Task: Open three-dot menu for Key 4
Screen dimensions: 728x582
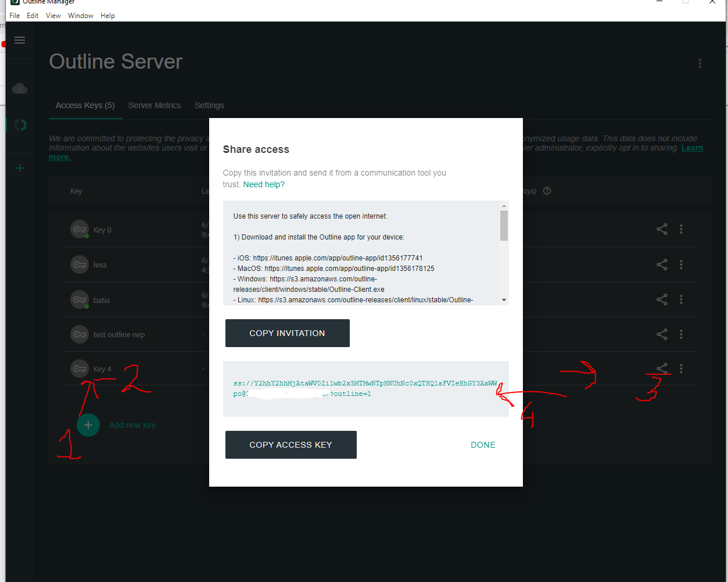Action: point(681,369)
